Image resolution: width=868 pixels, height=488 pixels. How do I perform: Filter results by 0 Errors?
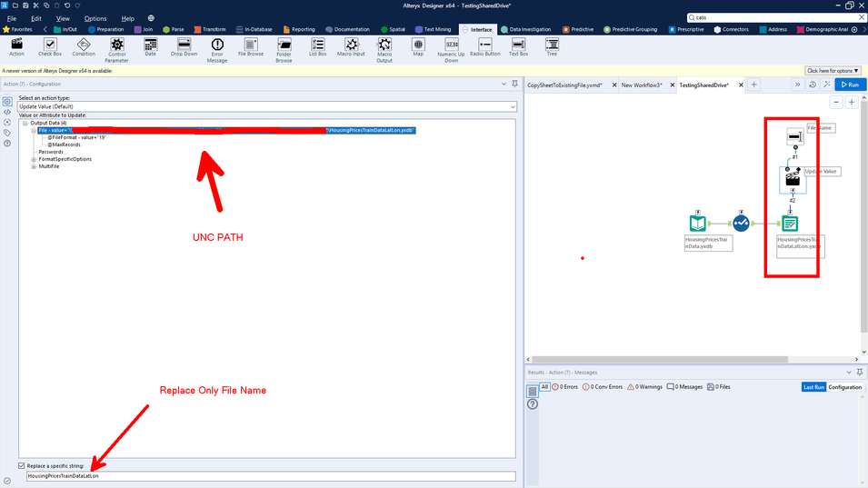point(564,387)
